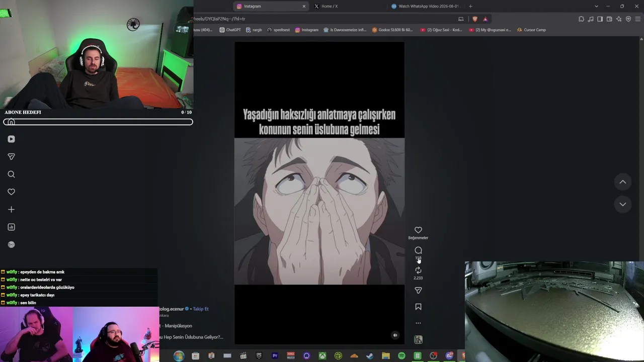Open Instagram search from sidebar
644x362 pixels.
pyautogui.click(x=11, y=174)
